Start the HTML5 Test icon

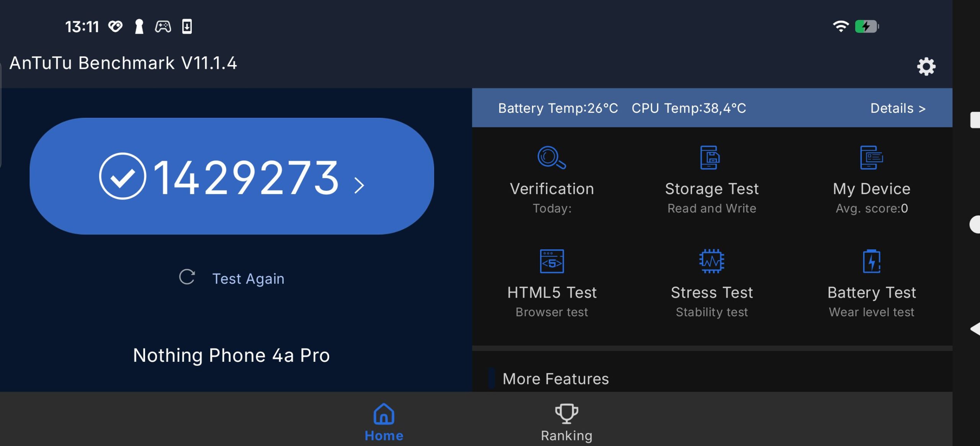pos(552,261)
